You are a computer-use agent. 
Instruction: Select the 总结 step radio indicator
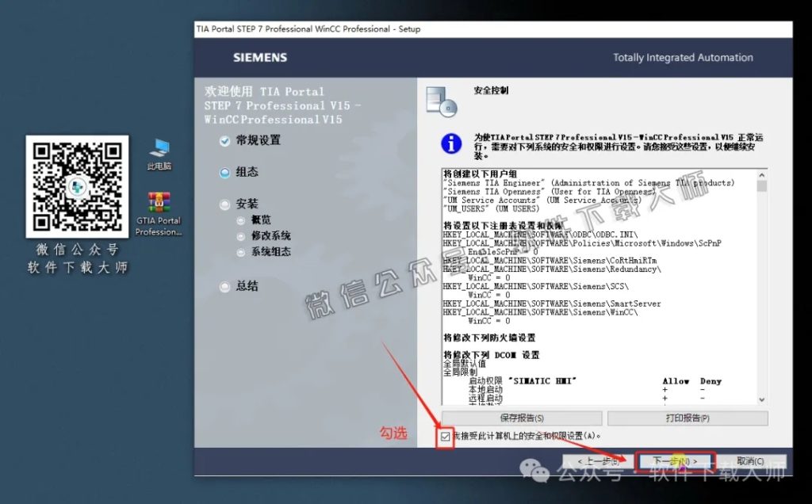coord(224,286)
